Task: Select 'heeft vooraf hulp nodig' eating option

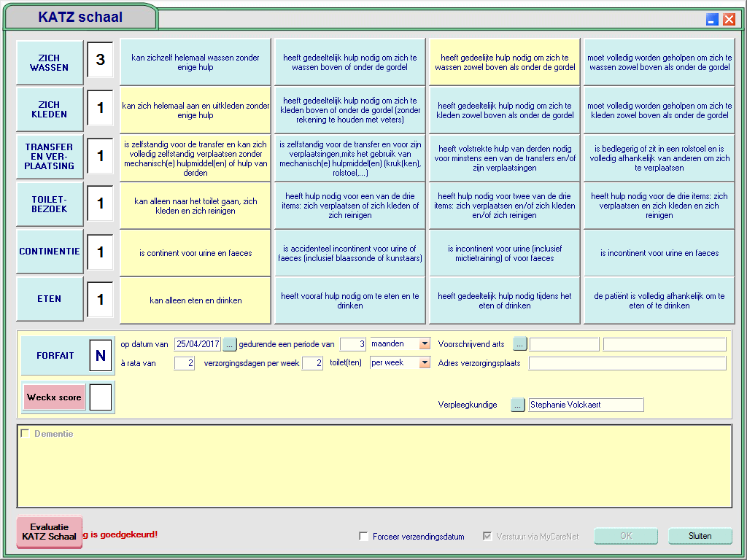Action: 350,301
